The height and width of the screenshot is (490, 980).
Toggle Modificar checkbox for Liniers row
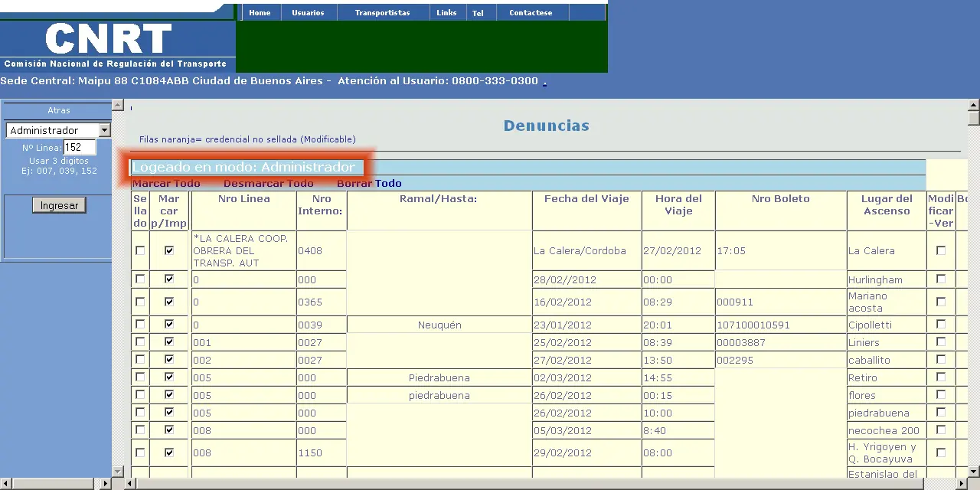[x=941, y=341]
